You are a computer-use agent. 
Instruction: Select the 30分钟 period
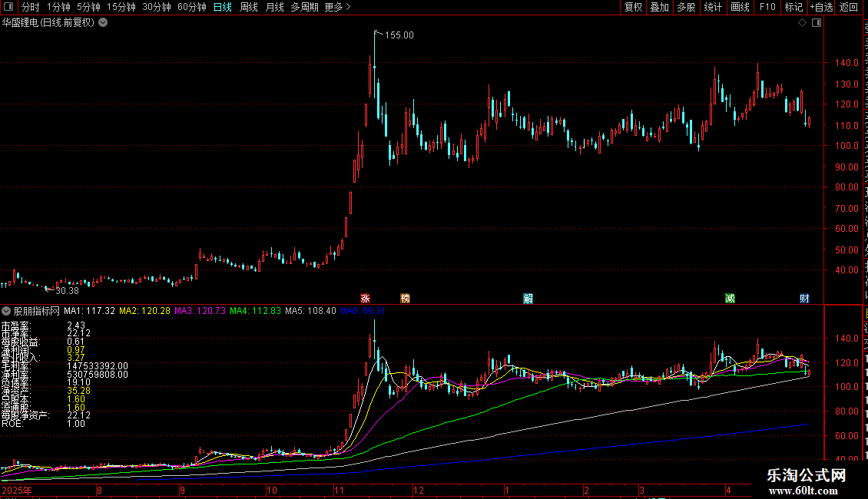[x=156, y=7]
